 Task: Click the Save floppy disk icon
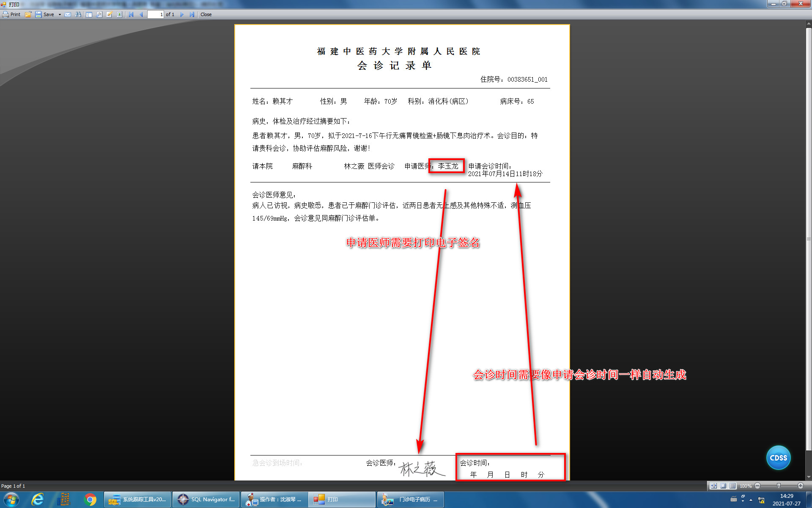pos(38,14)
